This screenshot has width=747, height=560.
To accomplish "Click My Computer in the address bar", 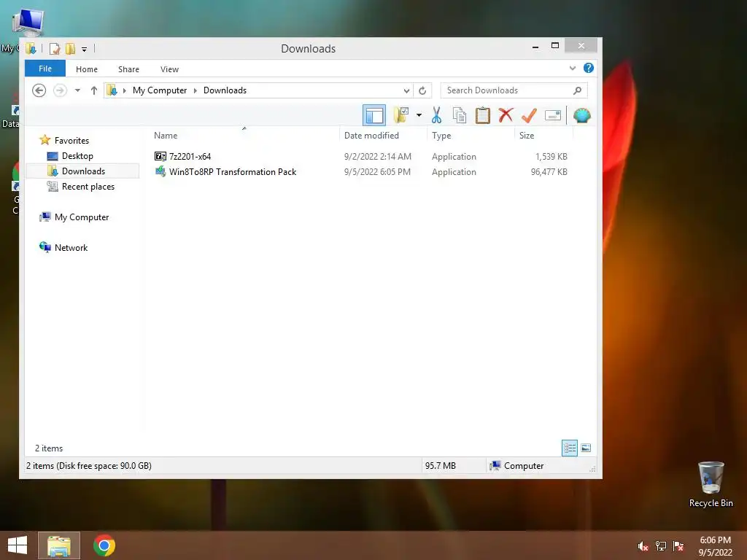I will 160,90.
